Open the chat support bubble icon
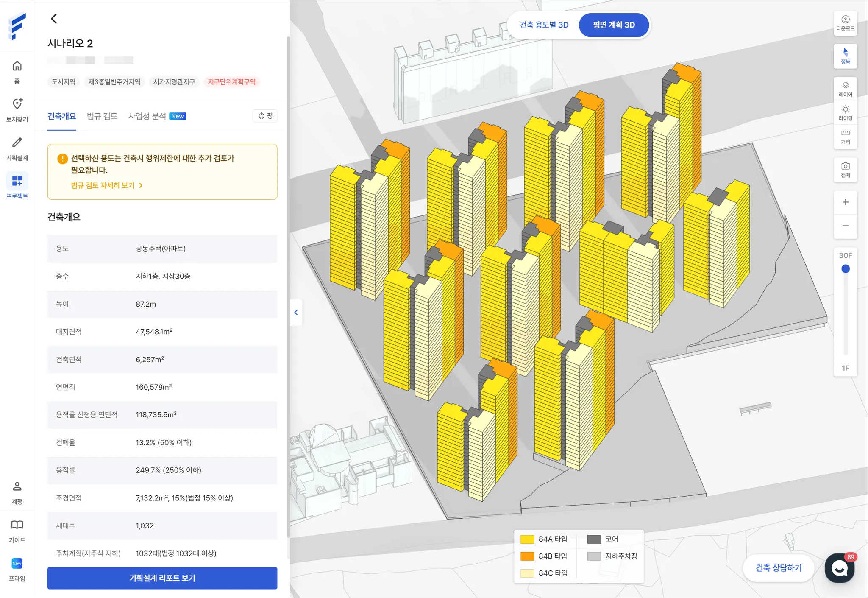 tap(839, 568)
